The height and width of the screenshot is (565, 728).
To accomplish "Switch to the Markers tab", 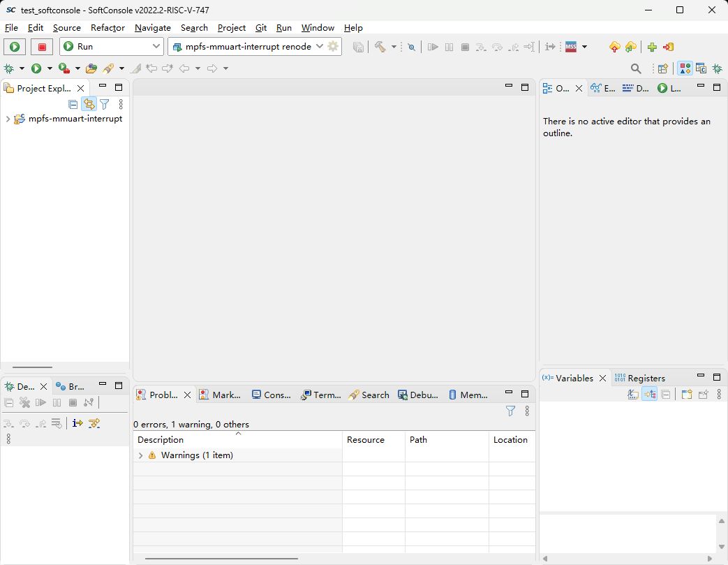I will pyautogui.click(x=220, y=395).
